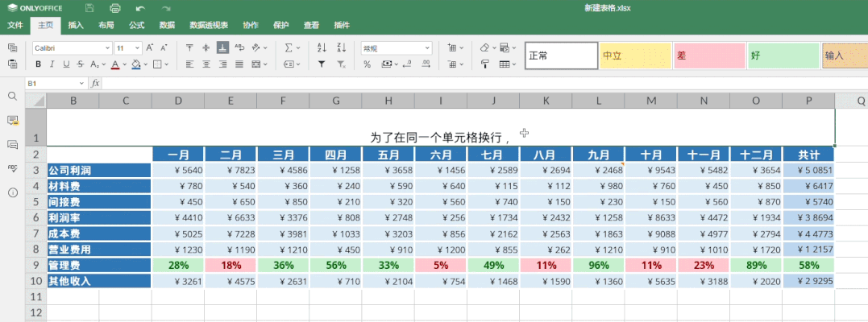The image size is (868, 322).
Task: Toggle Justified text alignment
Action: point(239,64)
